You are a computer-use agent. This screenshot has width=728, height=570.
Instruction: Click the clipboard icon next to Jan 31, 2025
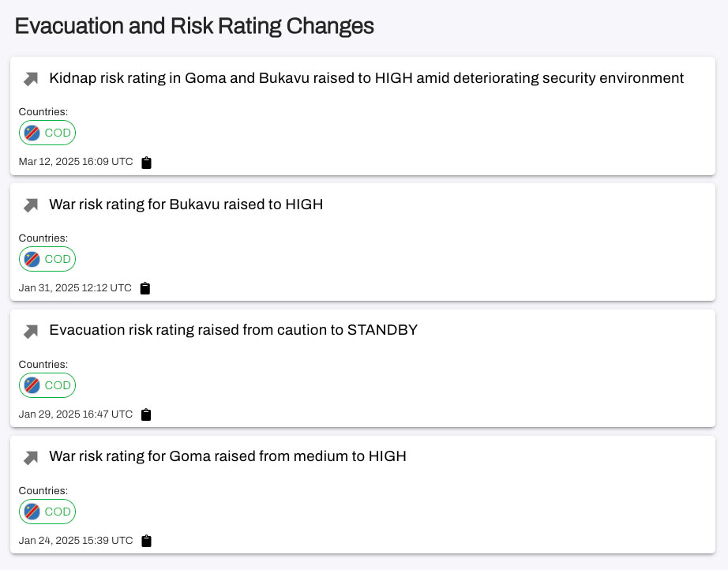point(144,289)
